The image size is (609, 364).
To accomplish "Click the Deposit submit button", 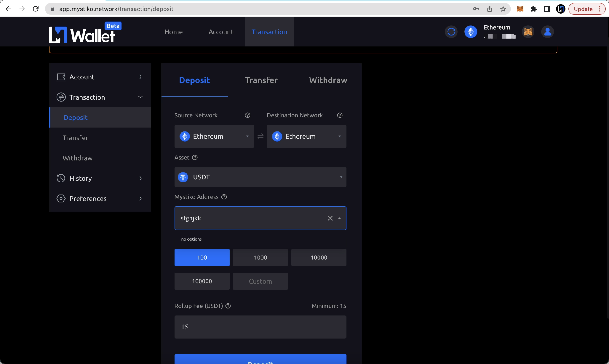I will (260, 359).
